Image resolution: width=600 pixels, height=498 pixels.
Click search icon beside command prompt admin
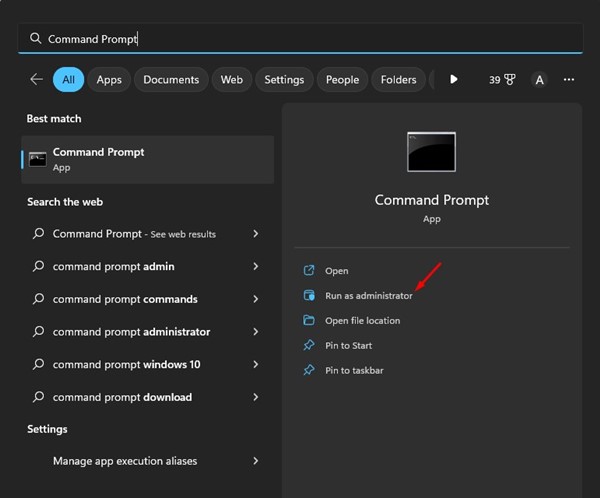point(38,266)
